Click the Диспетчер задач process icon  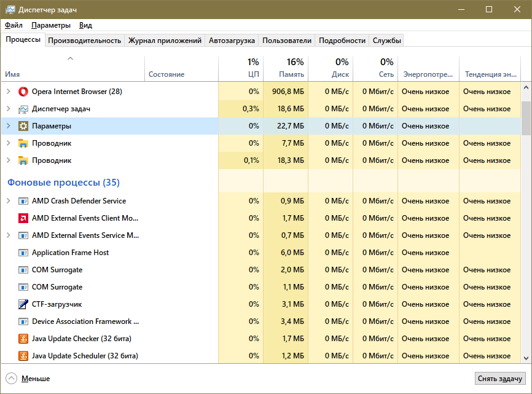23,109
